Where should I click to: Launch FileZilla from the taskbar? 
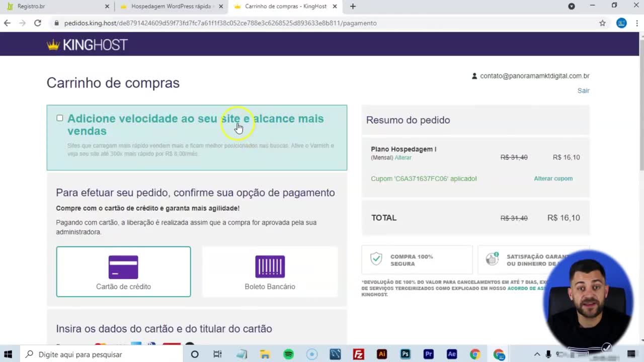(x=358, y=354)
